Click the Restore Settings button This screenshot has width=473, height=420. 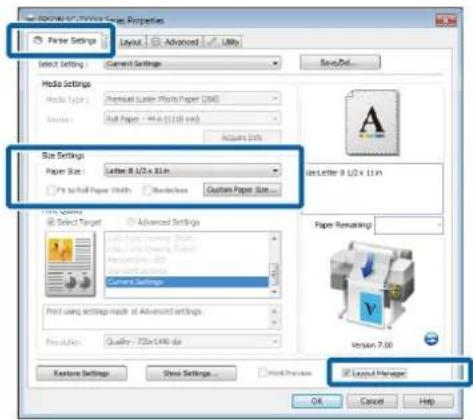coord(82,373)
